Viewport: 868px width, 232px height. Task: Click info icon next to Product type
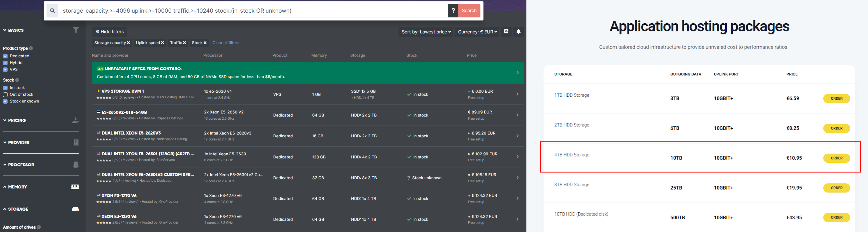click(31, 48)
